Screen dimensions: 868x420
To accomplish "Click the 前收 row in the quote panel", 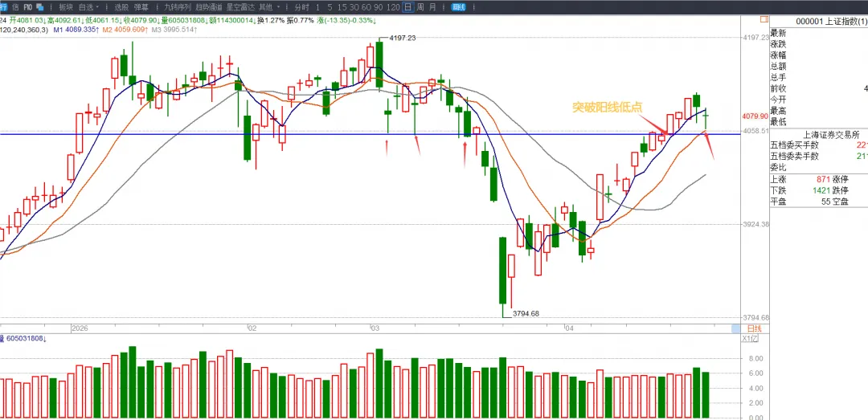I will [819, 88].
